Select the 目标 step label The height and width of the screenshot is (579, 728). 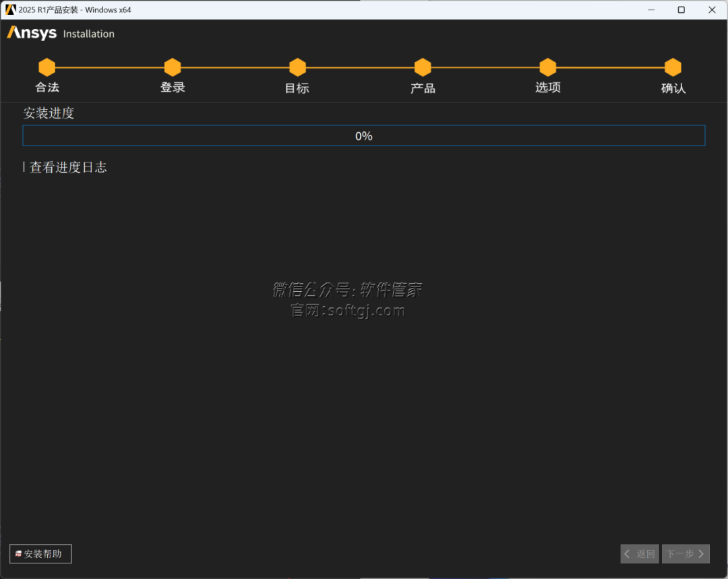297,88
